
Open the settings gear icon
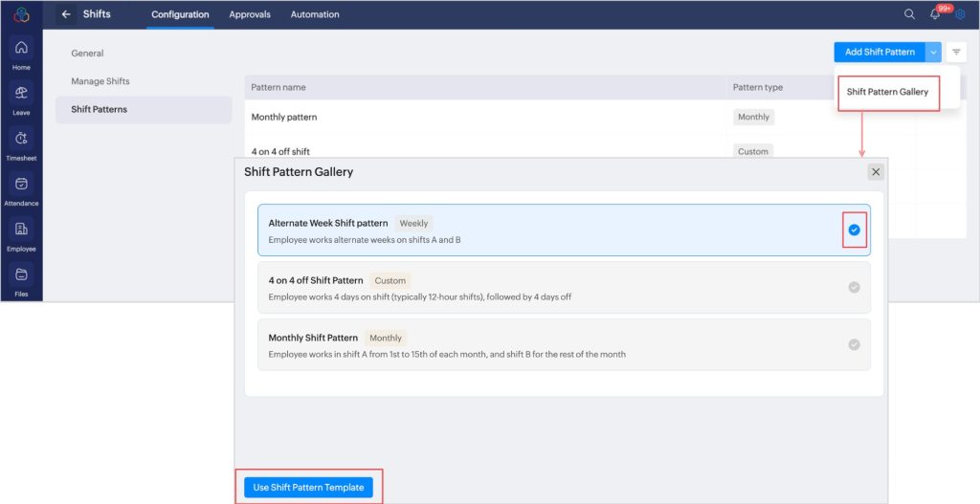click(x=960, y=14)
